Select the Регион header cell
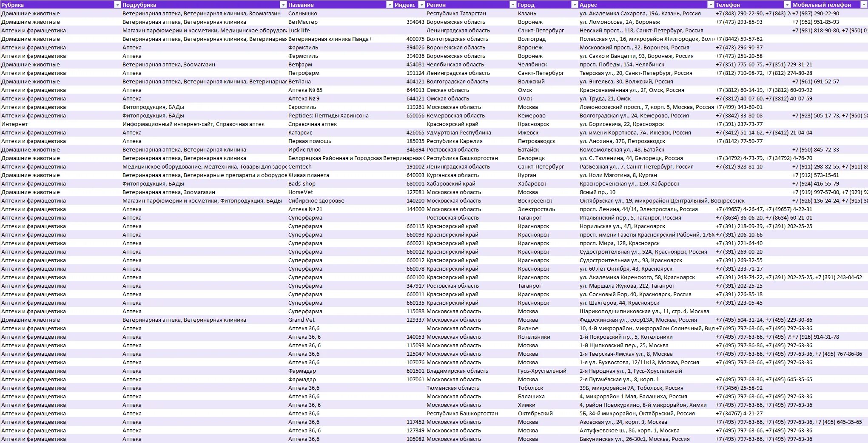Screen dimensions: 868x443 (471, 5)
